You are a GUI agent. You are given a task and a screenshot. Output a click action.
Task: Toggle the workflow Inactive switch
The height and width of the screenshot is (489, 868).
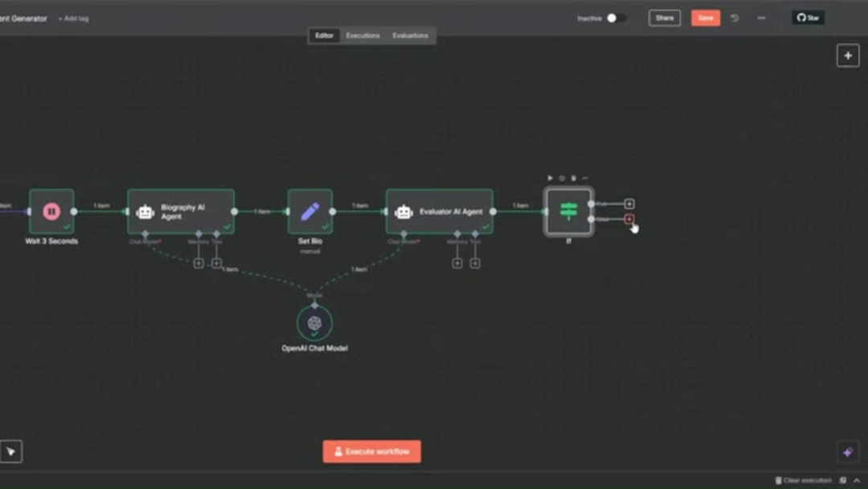coord(616,18)
